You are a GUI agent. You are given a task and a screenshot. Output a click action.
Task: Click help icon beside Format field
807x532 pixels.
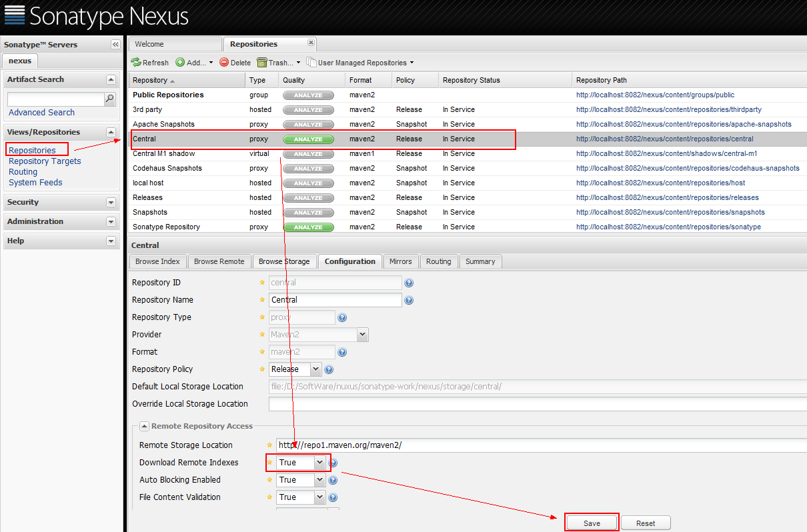pyautogui.click(x=342, y=352)
